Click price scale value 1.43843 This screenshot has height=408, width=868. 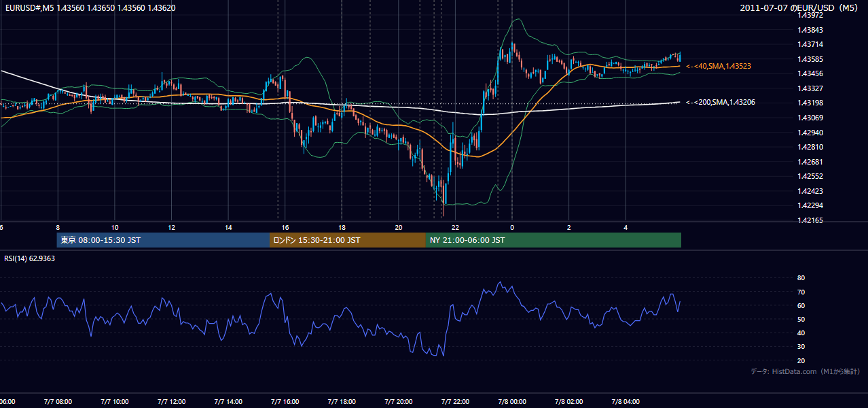pyautogui.click(x=810, y=30)
